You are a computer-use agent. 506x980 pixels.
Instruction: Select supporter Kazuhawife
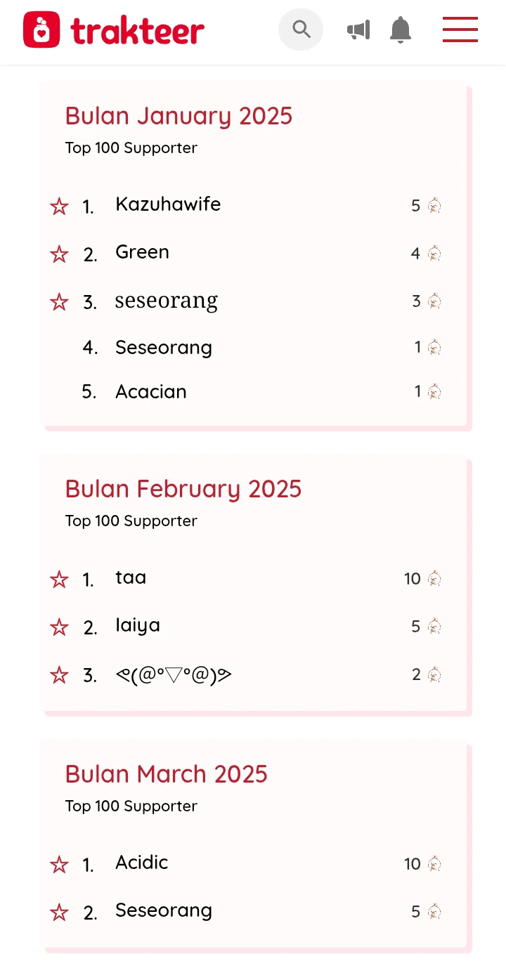point(168,204)
